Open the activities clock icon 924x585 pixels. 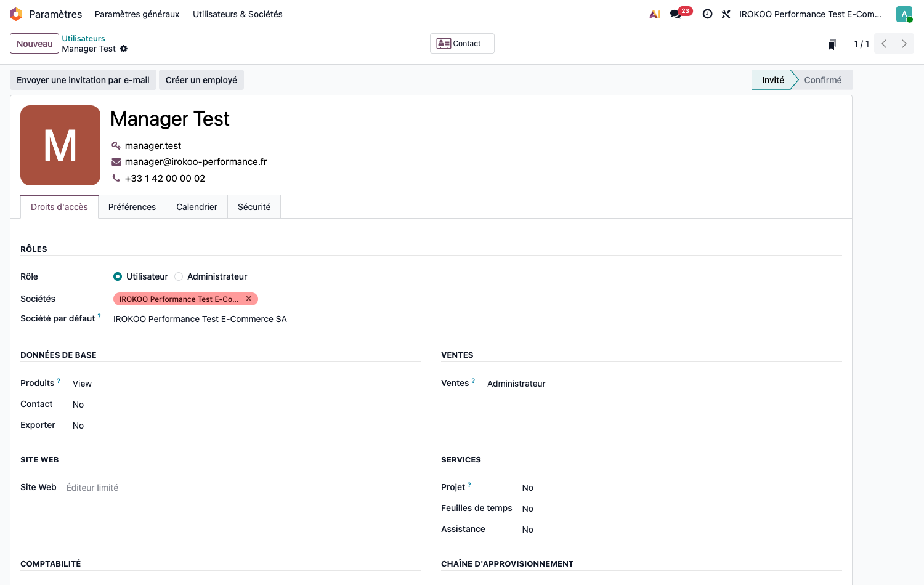[708, 14]
